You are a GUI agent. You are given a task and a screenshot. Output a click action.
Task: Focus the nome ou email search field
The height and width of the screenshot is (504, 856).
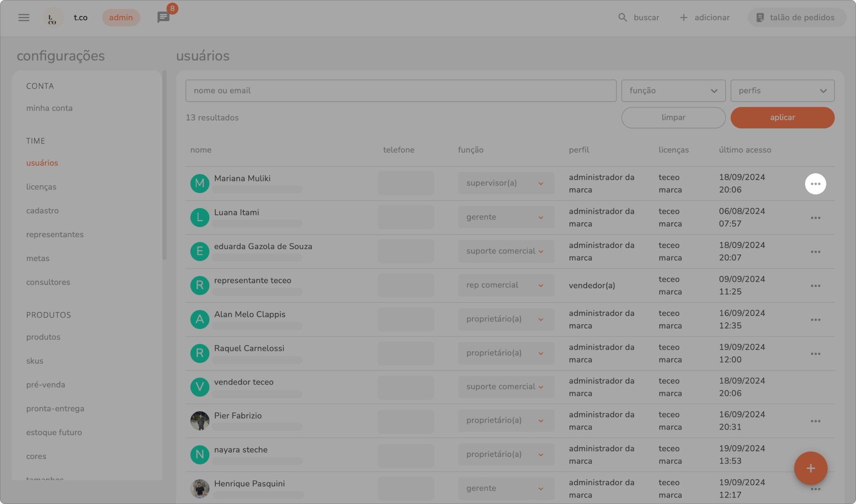click(x=400, y=91)
